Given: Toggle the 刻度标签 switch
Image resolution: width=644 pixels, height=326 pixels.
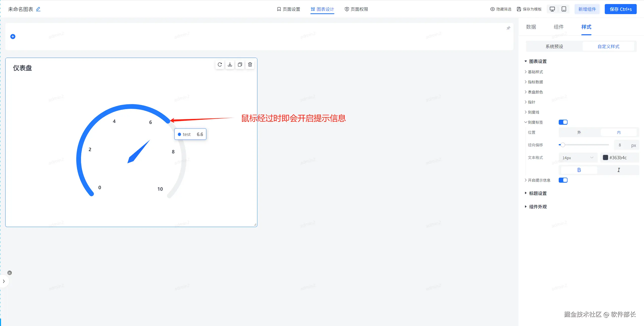Looking at the screenshot, I should click(x=563, y=122).
